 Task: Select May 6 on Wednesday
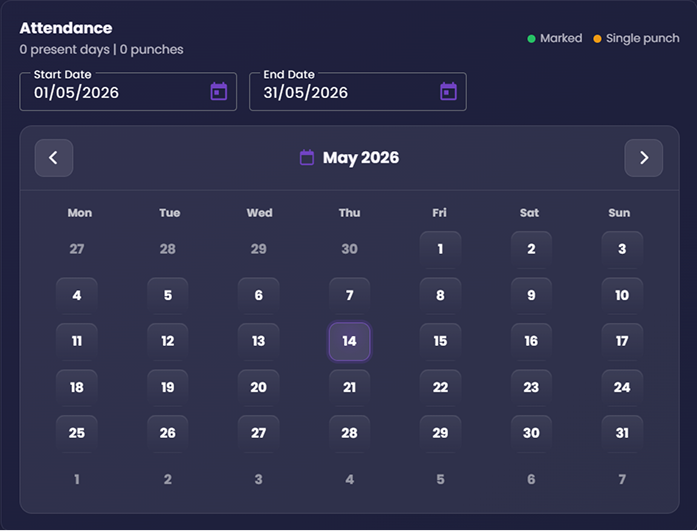pos(259,296)
